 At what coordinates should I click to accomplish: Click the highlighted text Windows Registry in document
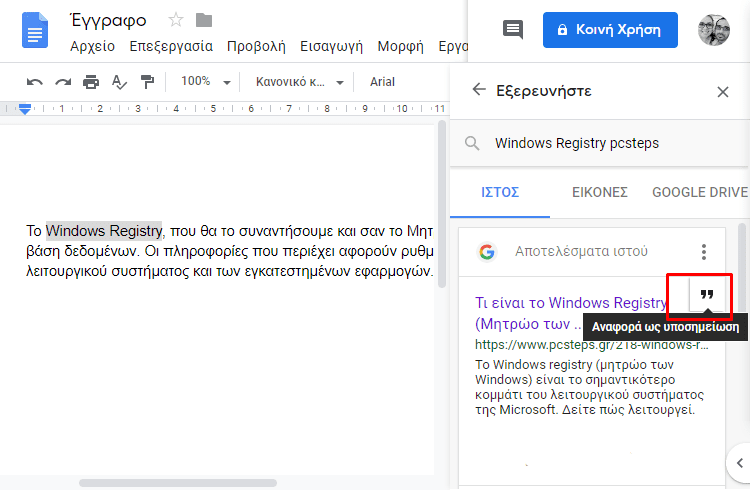[x=104, y=231]
